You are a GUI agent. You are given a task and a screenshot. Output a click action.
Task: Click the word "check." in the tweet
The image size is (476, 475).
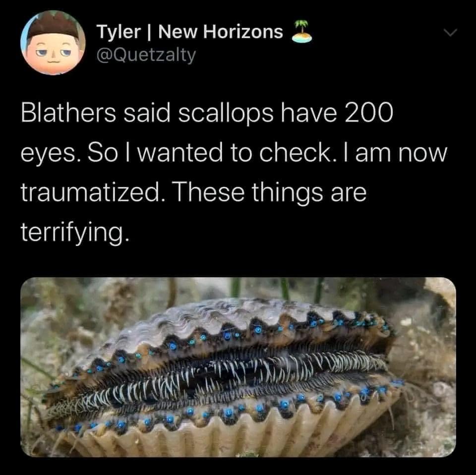pyautogui.click(x=297, y=154)
